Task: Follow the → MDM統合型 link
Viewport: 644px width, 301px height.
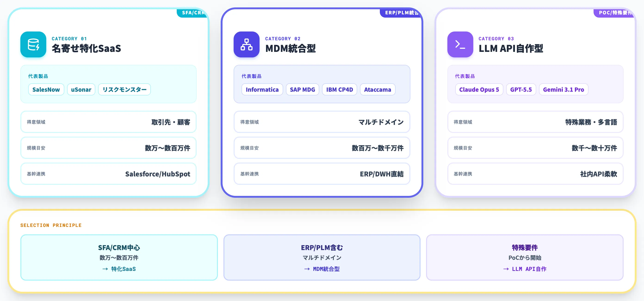Action: pyautogui.click(x=322, y=269)
